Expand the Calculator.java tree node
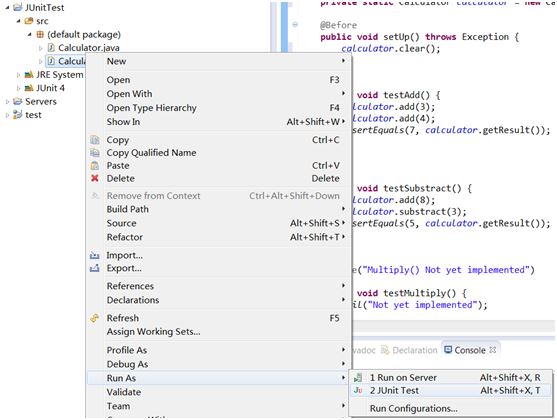The width and height of the screenshot is (557, 420). 40,48
